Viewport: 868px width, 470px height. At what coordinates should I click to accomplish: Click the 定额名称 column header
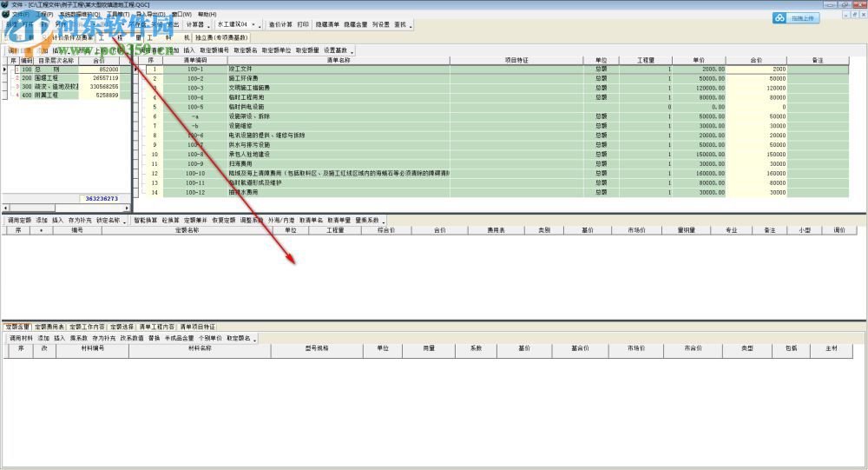click(187, 230)
